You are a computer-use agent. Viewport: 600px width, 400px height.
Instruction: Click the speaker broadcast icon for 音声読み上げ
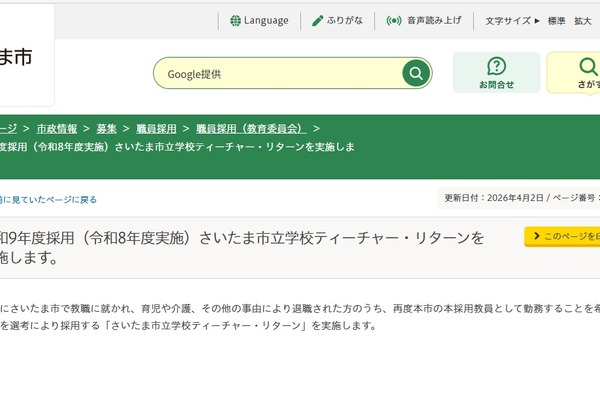point(394,21)
